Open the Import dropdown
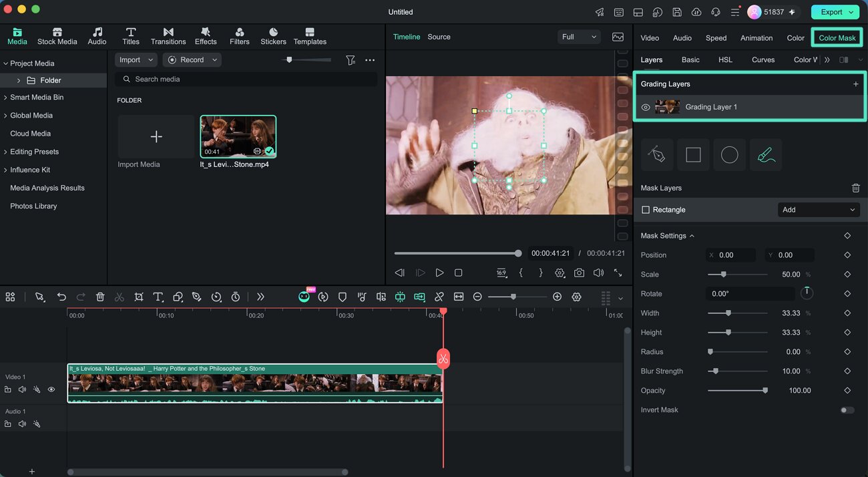 (x=136, y=59)
